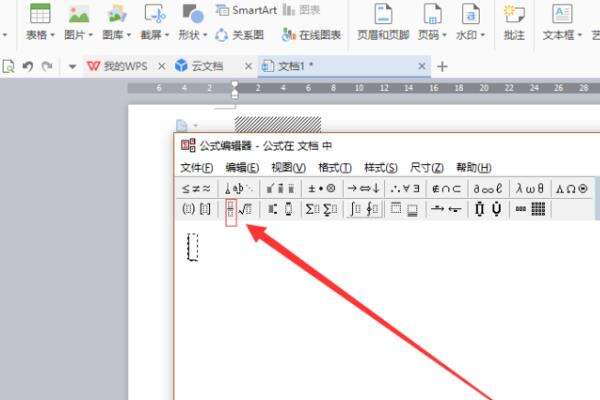The height and width of the screenshot is (400, 600).
Task: Close the 我的WPS tab
Action: click(x=161, y=66)
